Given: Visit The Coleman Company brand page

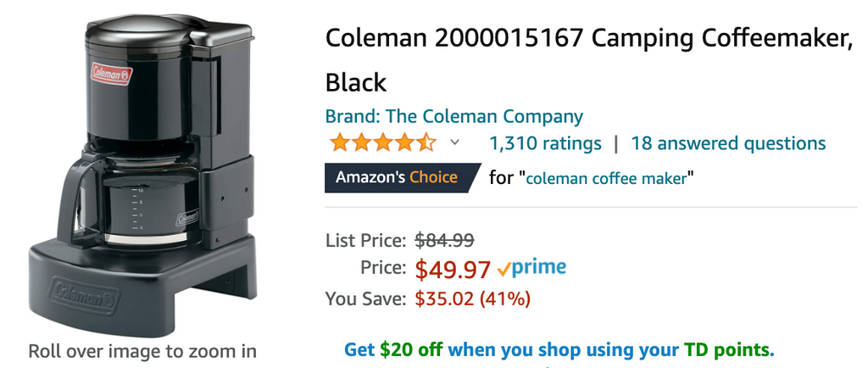Looking at the screenshot, I should (454, 116).
